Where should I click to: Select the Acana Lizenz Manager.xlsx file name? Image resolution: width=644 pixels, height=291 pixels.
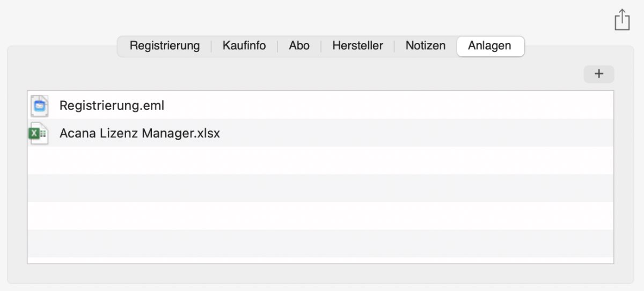pyautogui.click(x=140, y=133)
